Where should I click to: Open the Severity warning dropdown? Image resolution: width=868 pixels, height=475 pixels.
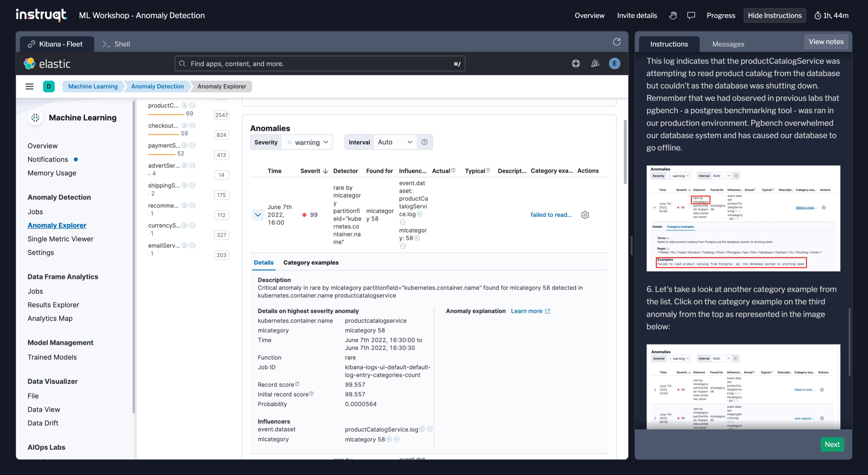click(x=307, y=142)
